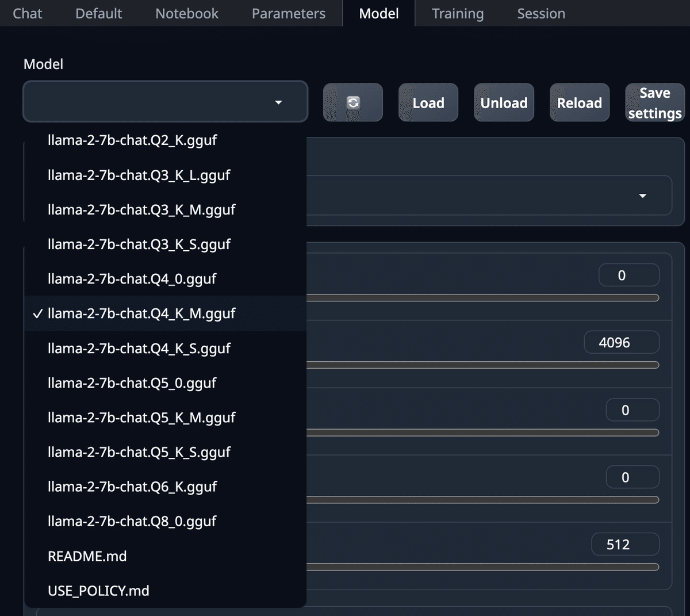
Task: Click the number field showing 512
Action: pos(625,544)
